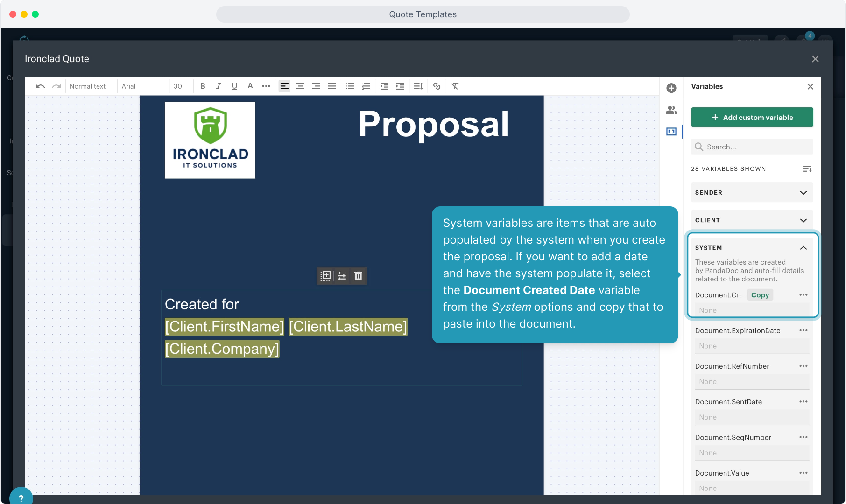Select the variables panel icon
846x504 pixels.
(671, 132)
